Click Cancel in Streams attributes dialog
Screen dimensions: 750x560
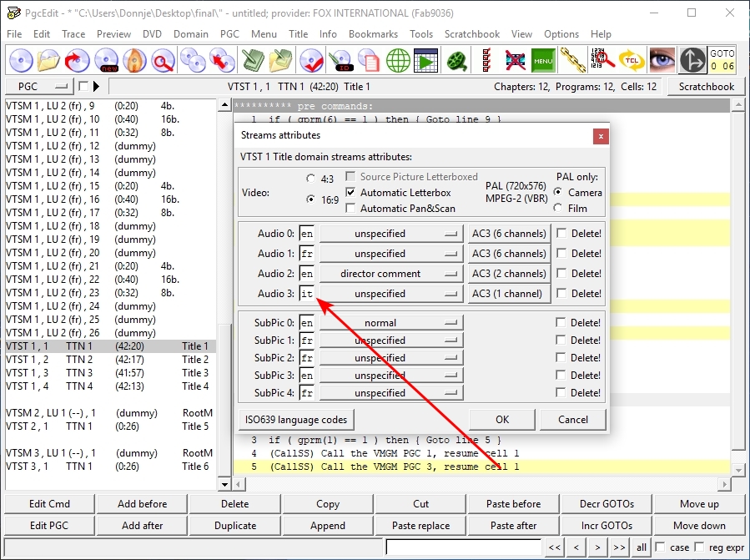click(x=572, y=419)
